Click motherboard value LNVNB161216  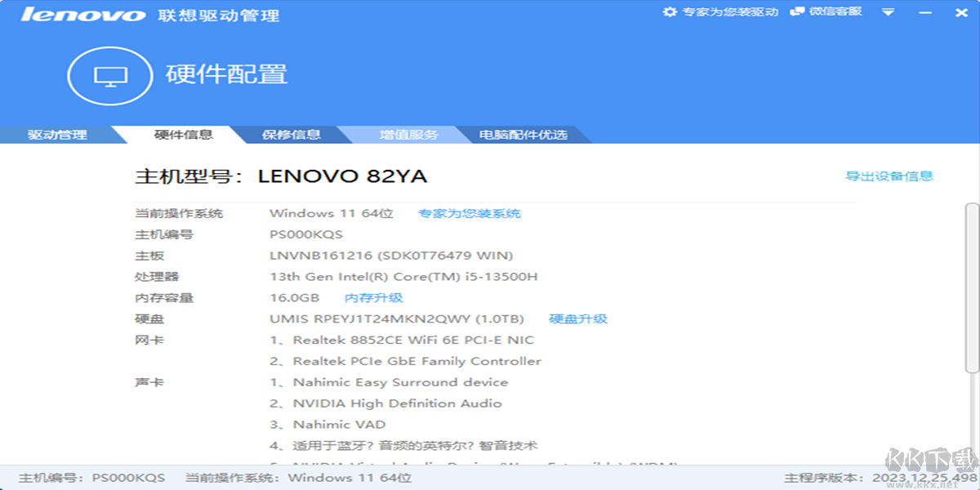[x=391, y=256]
